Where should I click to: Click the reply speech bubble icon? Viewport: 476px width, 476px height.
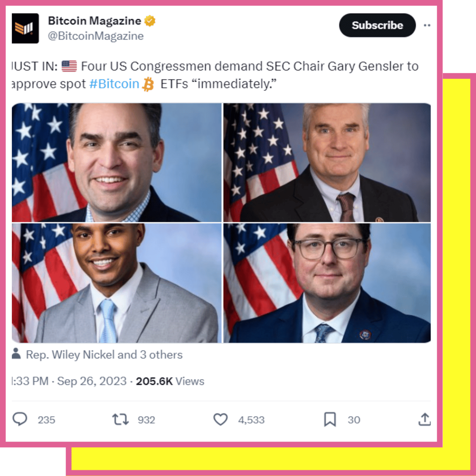coord(20,419)
